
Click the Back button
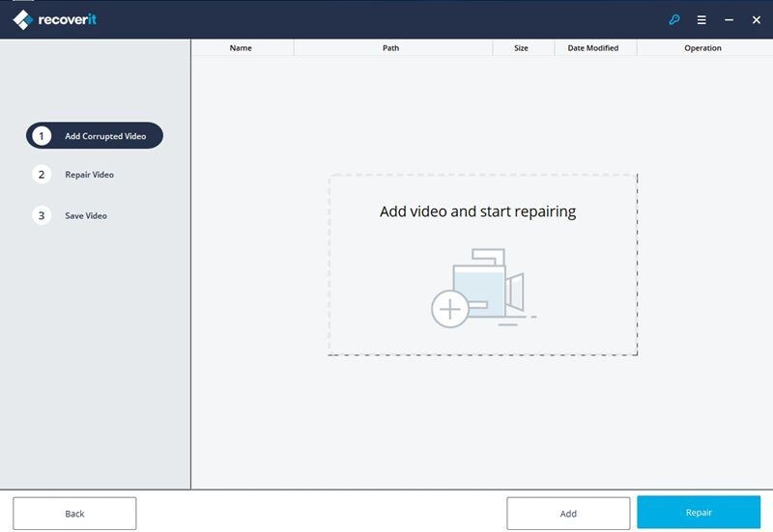pos(74,514)
